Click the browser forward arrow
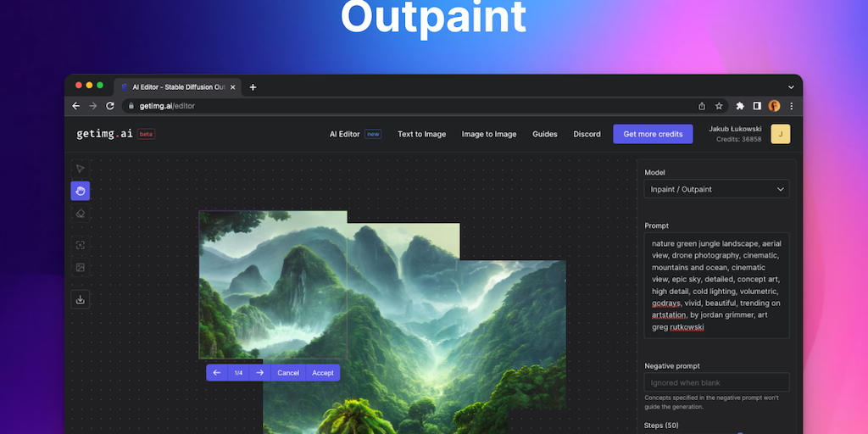 (x=93, y=106)
